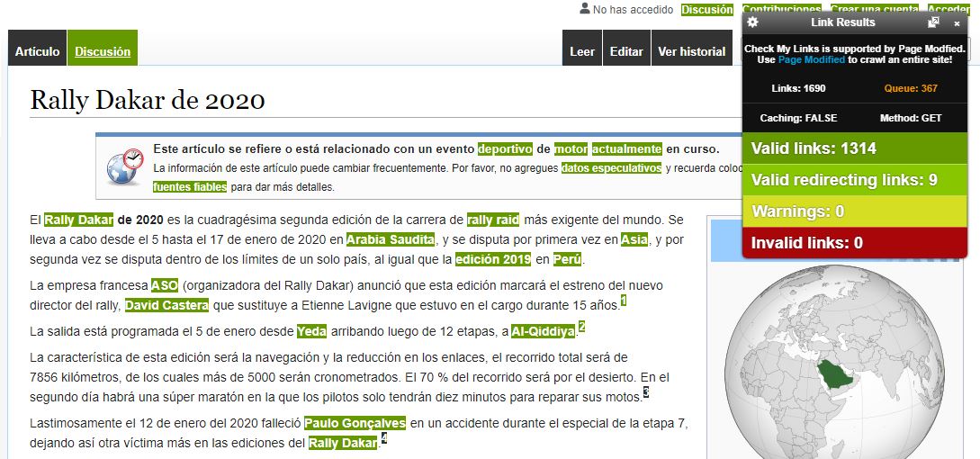The height and width of the screenshot is (459, 980).
Task: Click footnote reference 1
Action: pos(624,301)
